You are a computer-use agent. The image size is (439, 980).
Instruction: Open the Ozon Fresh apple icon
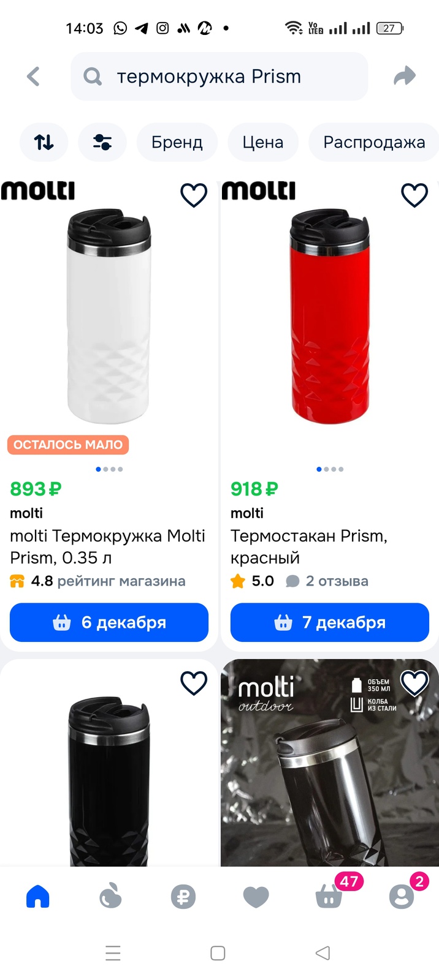coord(110,897)
